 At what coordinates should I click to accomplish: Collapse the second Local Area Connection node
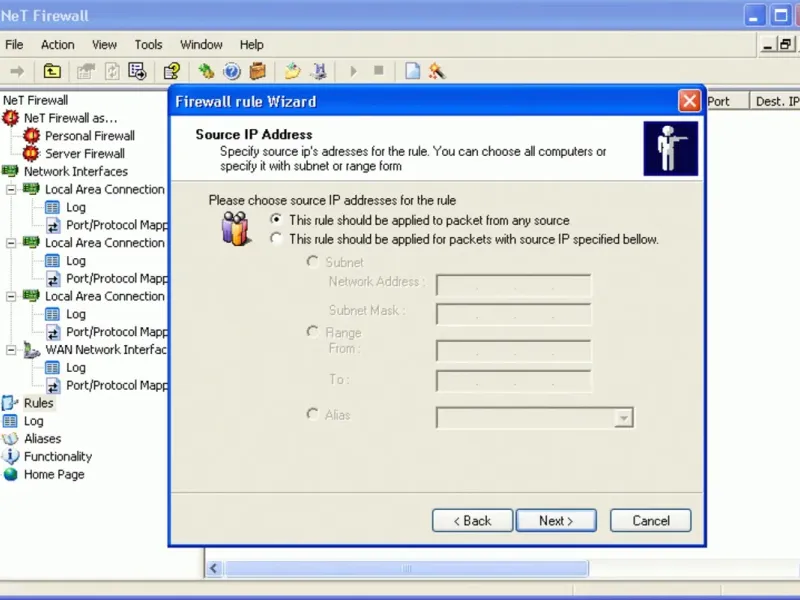[x=11, y=243]
